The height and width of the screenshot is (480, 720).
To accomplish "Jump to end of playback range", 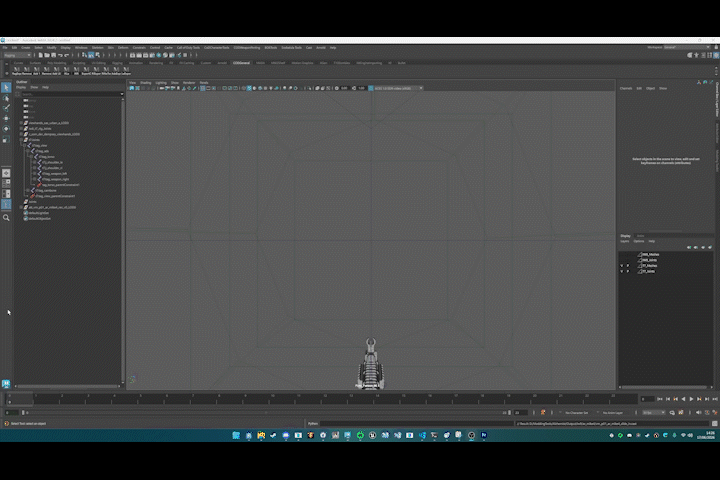I will click(x=714, y=399).
